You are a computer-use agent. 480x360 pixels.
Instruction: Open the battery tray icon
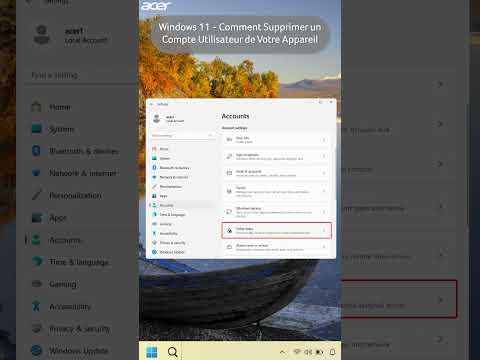click(319, 352)
